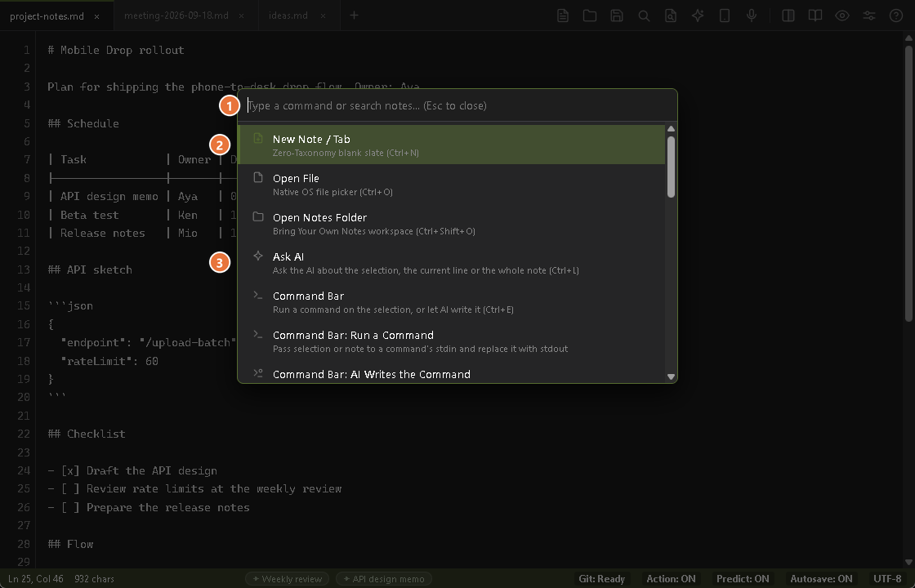Click the Open File document icon in palette

[258, 177]
